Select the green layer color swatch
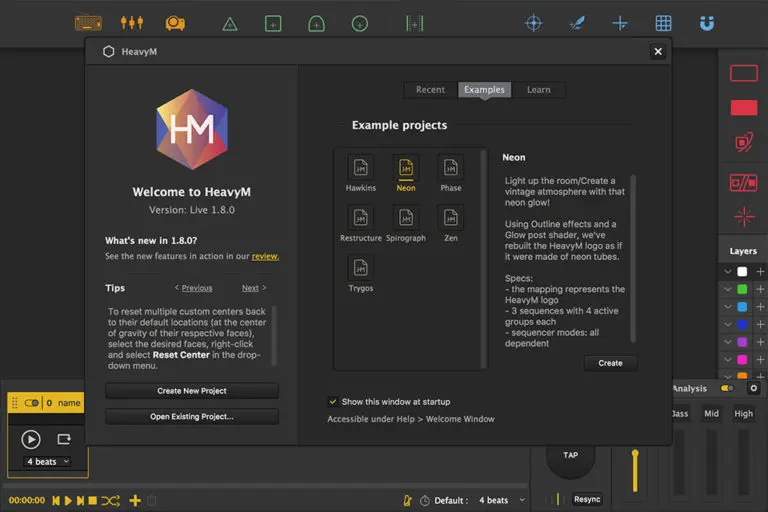 pyautogui.click(x=742, y=289)
